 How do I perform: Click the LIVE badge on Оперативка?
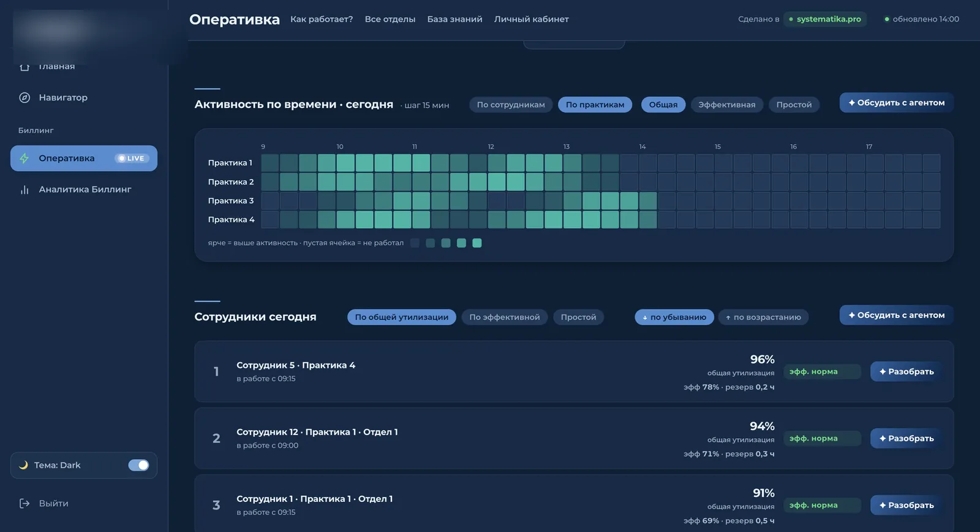pyautogui.click(x=132, y=158)
